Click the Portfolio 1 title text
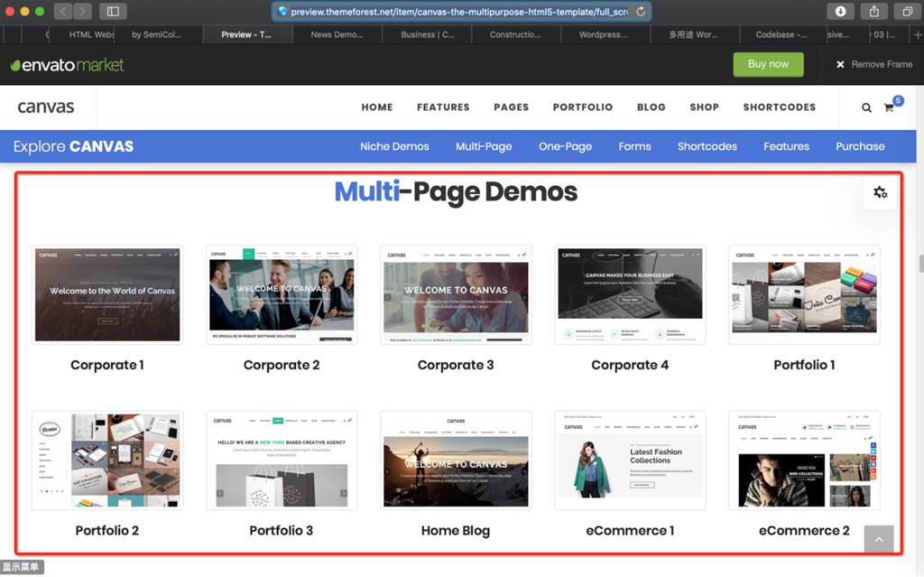The width and height of the screenshot is (924, 577). click(804, 365)
